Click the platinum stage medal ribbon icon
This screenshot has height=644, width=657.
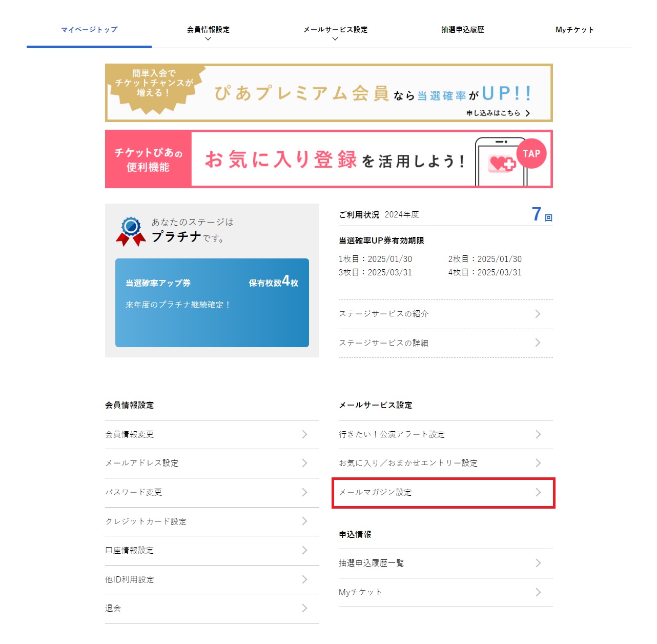tap(131, 231)
